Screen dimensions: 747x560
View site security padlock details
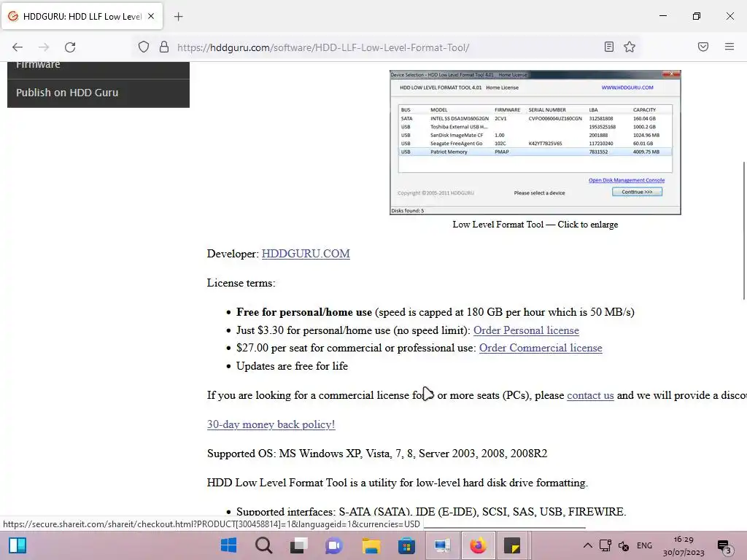point(164,47)
